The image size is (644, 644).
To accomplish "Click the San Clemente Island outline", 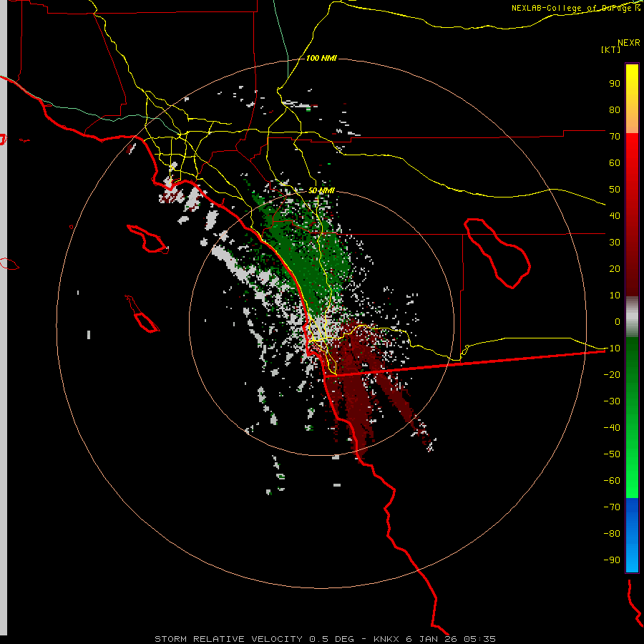I will 142,314.
